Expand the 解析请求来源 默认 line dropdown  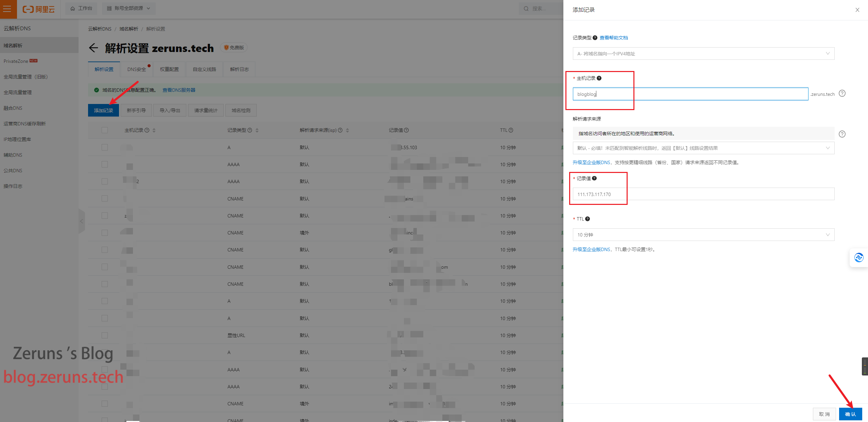[x=703, y=148]
